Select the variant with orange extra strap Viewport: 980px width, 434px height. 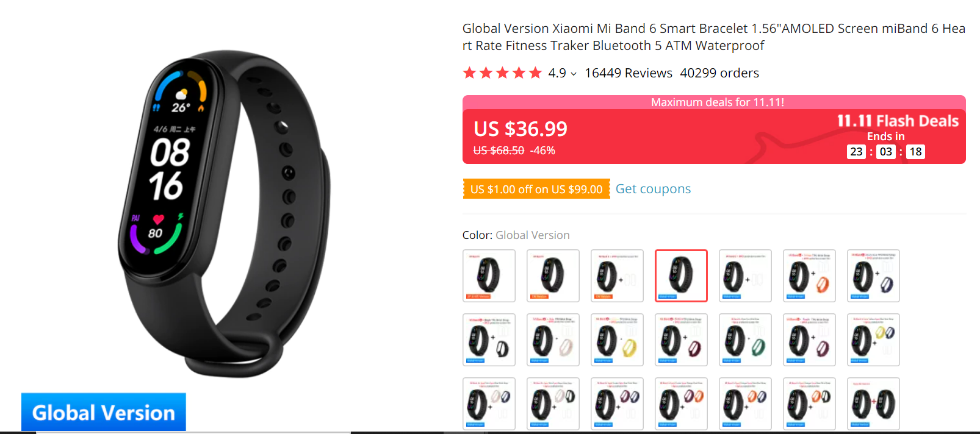pyautogui.click(x=809, y=276)
